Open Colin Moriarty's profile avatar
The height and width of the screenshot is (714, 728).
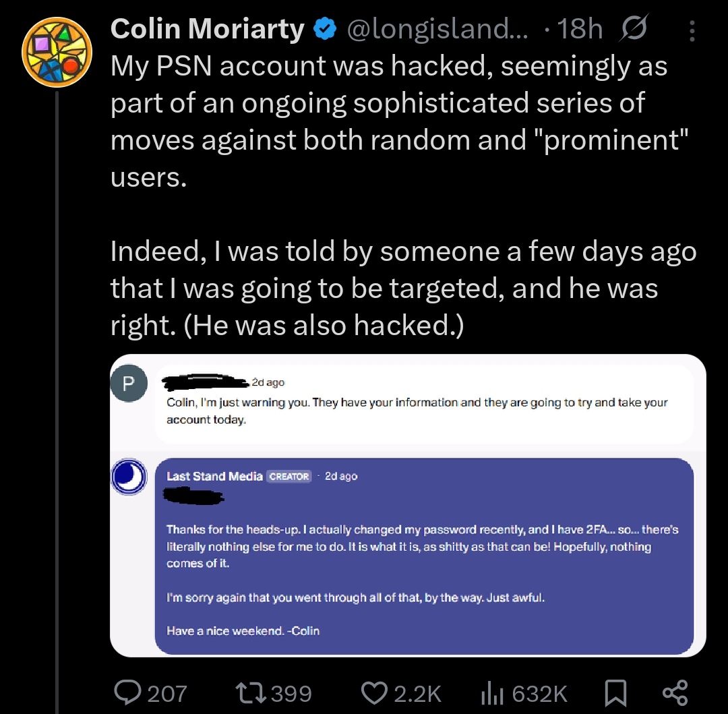coord(57,52)
